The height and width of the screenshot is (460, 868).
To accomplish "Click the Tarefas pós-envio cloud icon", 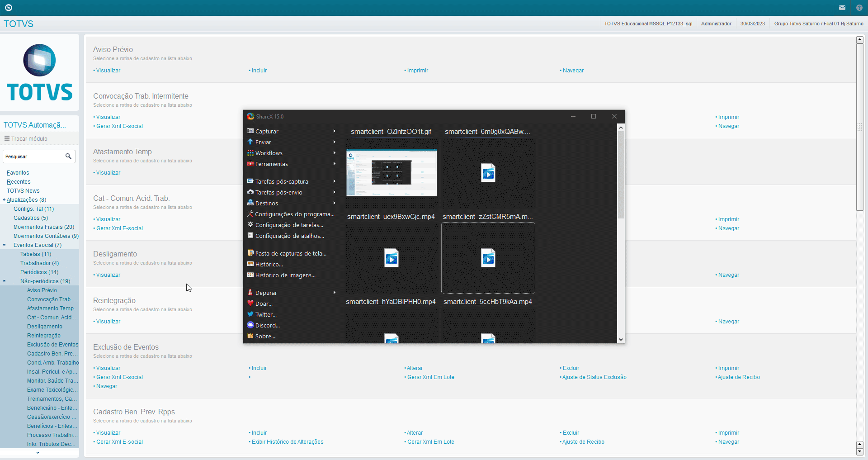I will click(x=250, y=192).
